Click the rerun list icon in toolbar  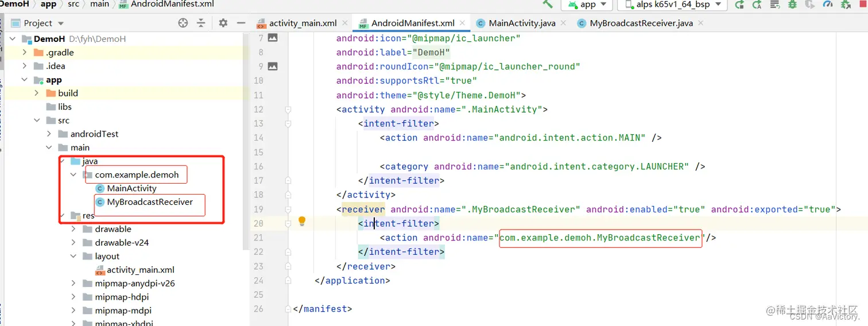click(x=775, y=5)
